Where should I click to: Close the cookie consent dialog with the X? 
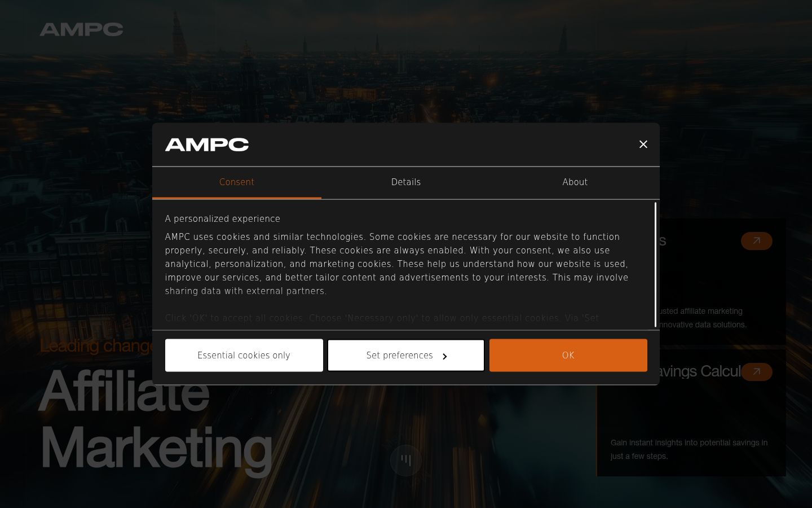click(643, 144)
